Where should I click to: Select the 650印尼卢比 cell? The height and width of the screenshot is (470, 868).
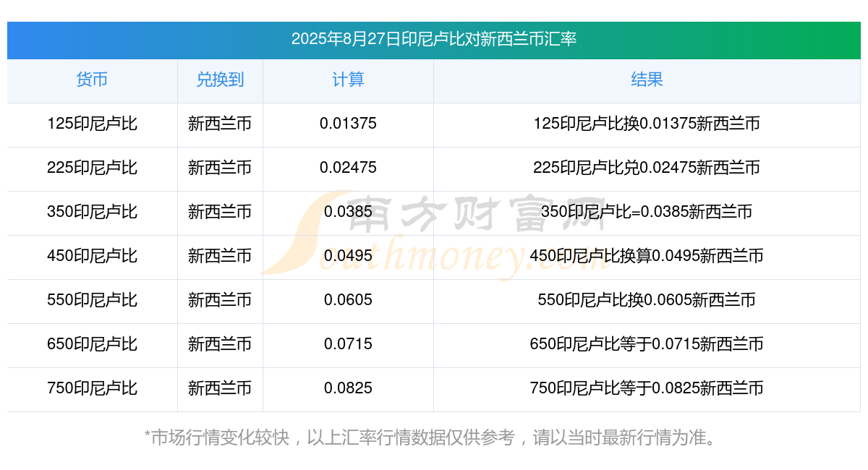tap(92, 344)
